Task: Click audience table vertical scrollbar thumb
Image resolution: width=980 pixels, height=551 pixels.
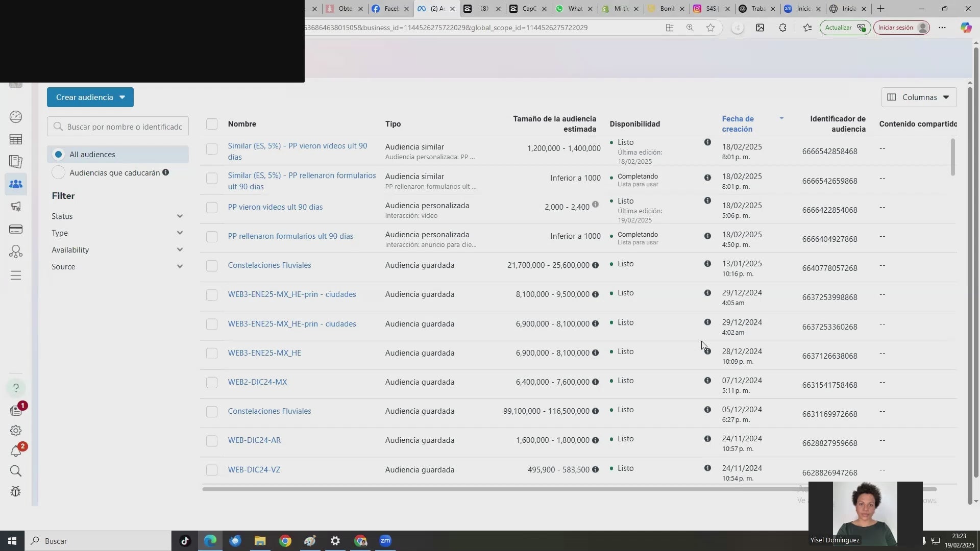Action: [x=952, y=157]
